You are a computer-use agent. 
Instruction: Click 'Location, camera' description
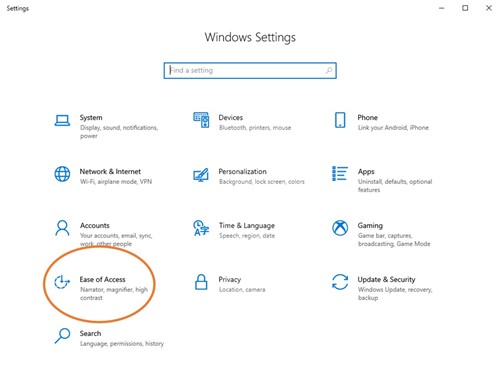pyautogui.click(x=242, y=290)
